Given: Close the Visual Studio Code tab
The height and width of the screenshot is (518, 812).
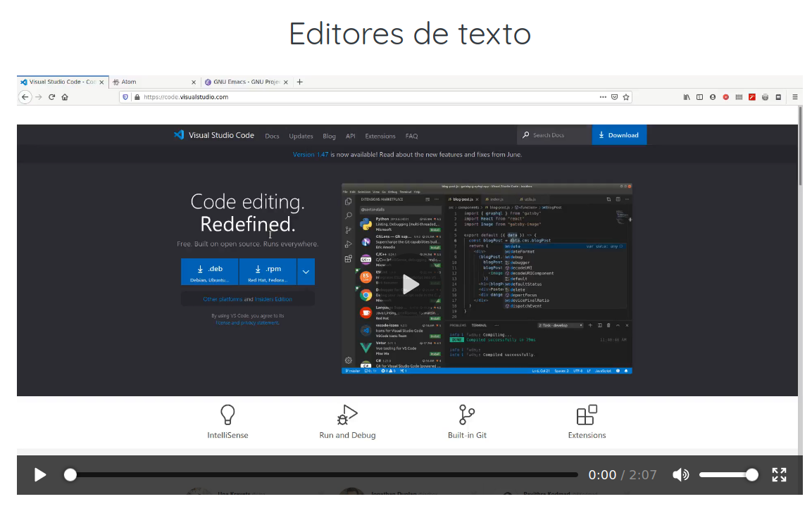Looking at the screenshot, I should (x=101, y=82).
